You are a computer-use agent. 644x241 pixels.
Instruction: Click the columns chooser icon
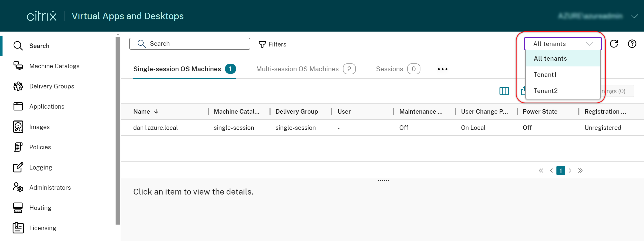coord(504,91)
